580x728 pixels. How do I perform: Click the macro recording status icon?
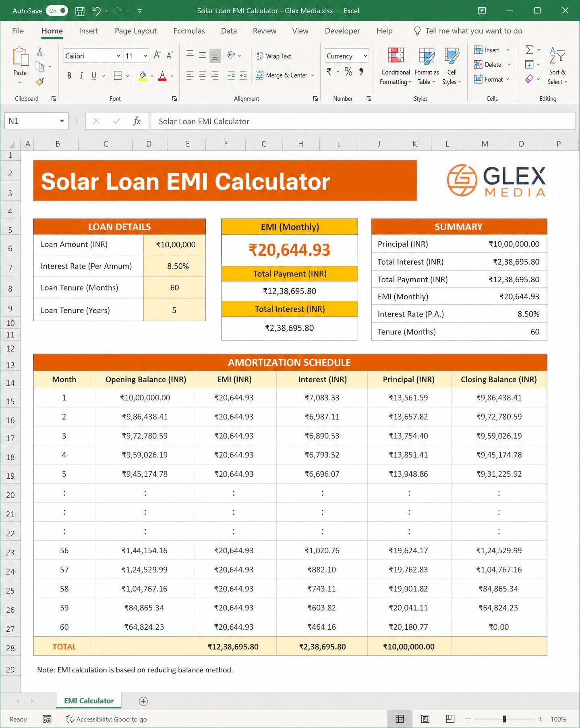tap(47, 719)
